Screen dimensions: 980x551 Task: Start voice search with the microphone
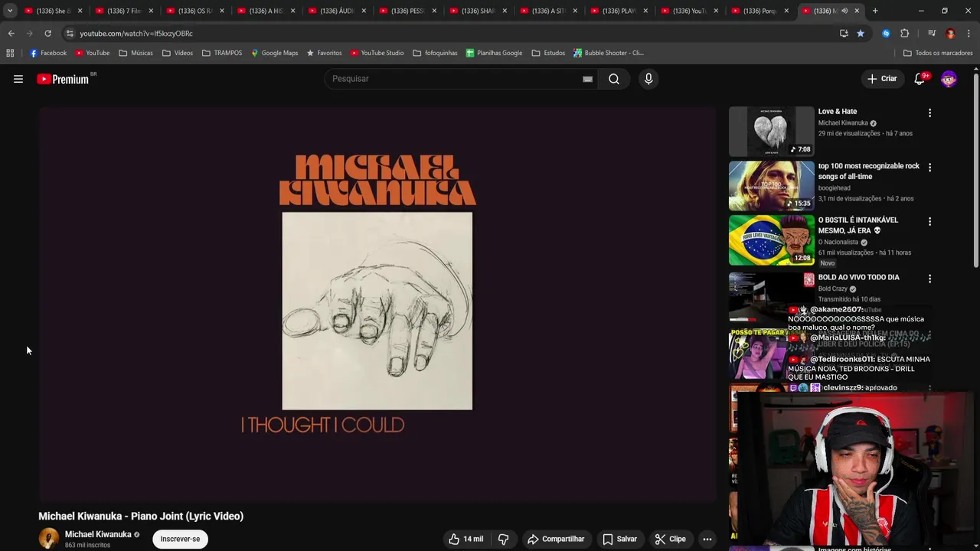click(648, 79)
